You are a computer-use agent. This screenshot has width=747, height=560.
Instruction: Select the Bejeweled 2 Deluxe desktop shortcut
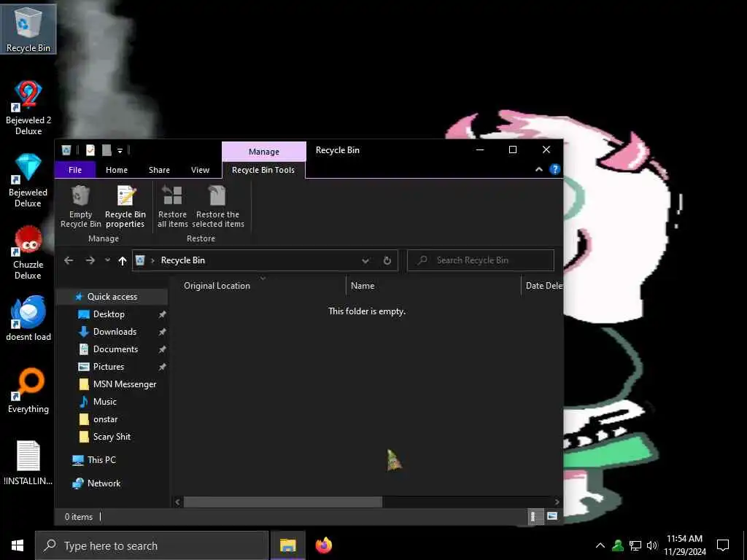tap(28, 108)
